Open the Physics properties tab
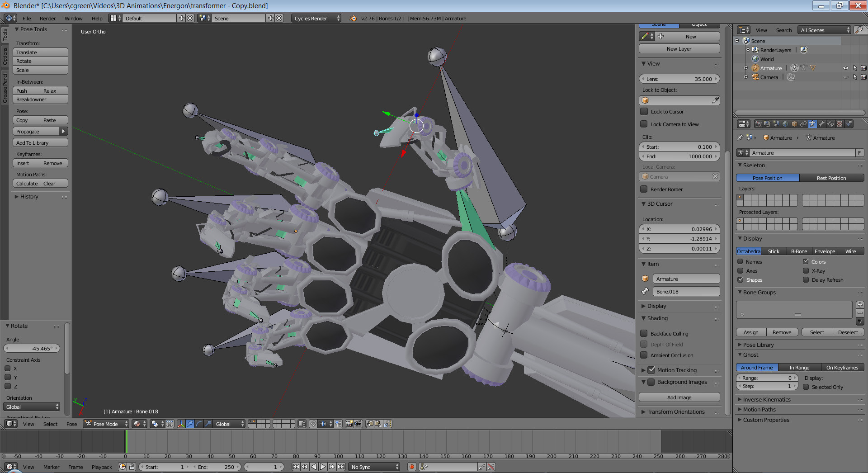The height and width of the screenshot is (473, 868). click(849, 124)
